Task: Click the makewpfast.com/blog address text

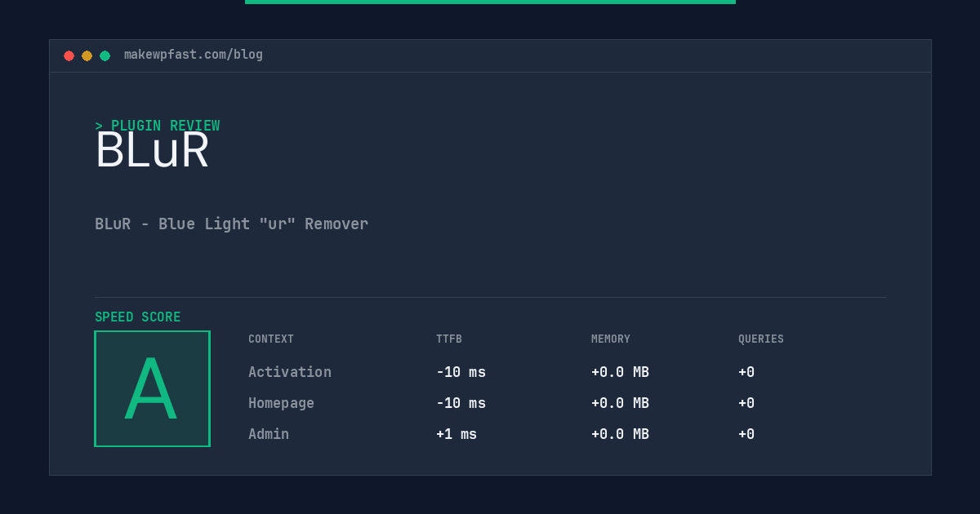Action: click(x=194, y=55)
